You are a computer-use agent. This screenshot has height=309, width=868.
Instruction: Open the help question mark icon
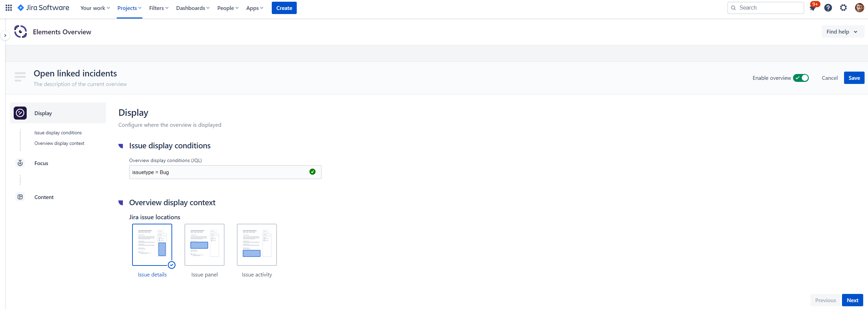pos(828,8)
